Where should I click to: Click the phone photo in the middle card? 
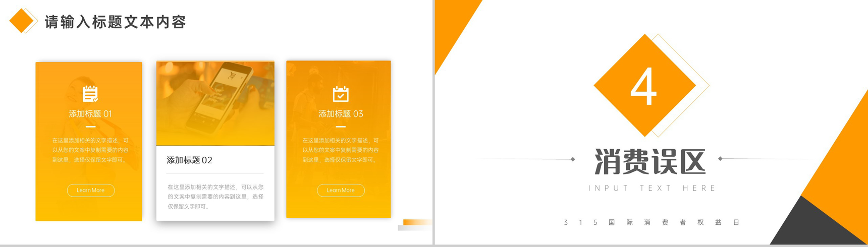(x=215, y=103)
